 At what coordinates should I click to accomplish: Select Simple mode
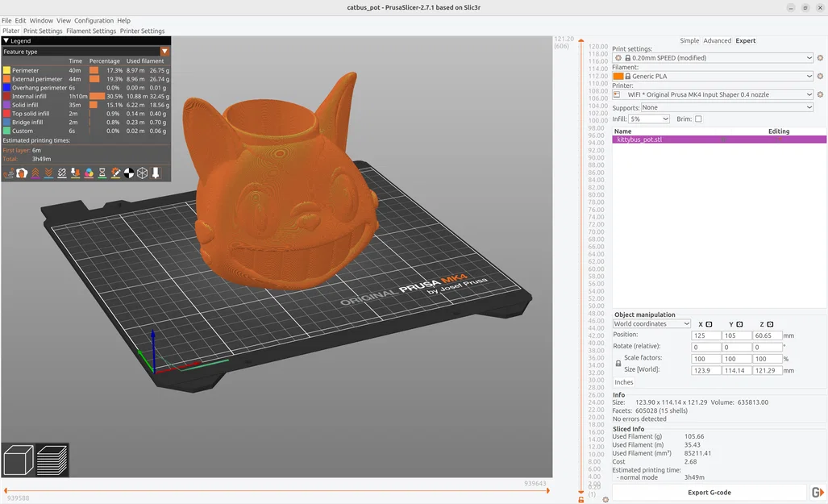tap(689, 40)
